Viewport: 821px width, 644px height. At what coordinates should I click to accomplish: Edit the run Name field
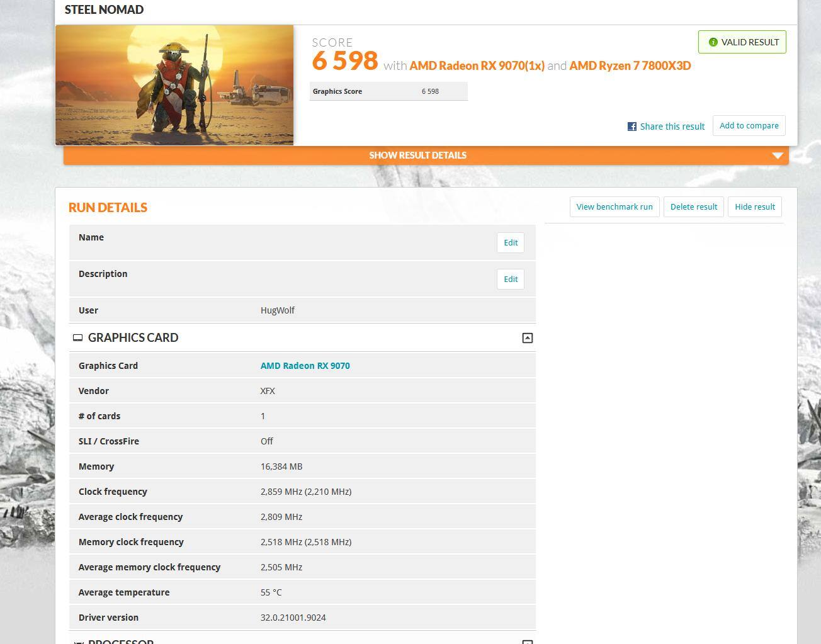(510, 243)
